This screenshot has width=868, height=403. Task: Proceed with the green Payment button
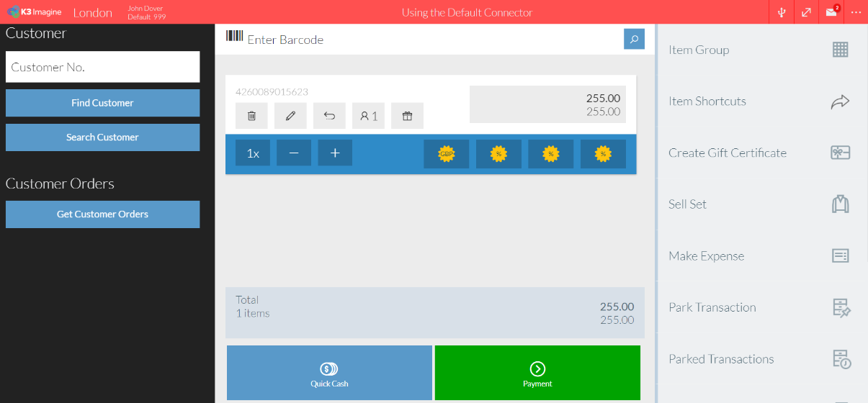pos(537,373)
